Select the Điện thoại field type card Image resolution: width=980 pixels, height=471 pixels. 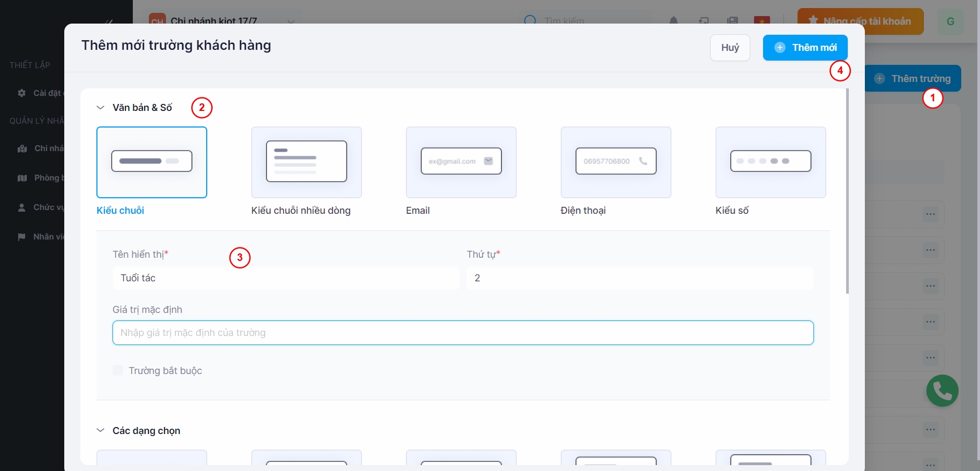616,162
